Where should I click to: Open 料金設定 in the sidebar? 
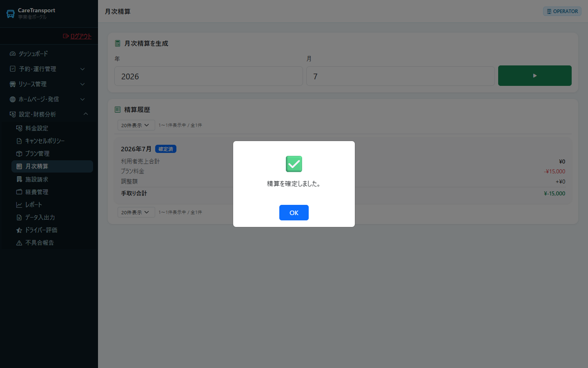(x=52, y=128)
